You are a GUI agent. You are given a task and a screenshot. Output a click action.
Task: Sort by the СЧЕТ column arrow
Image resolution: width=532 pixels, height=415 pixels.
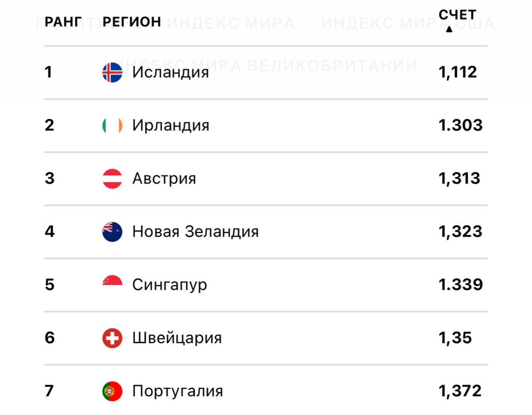point(449,29)
